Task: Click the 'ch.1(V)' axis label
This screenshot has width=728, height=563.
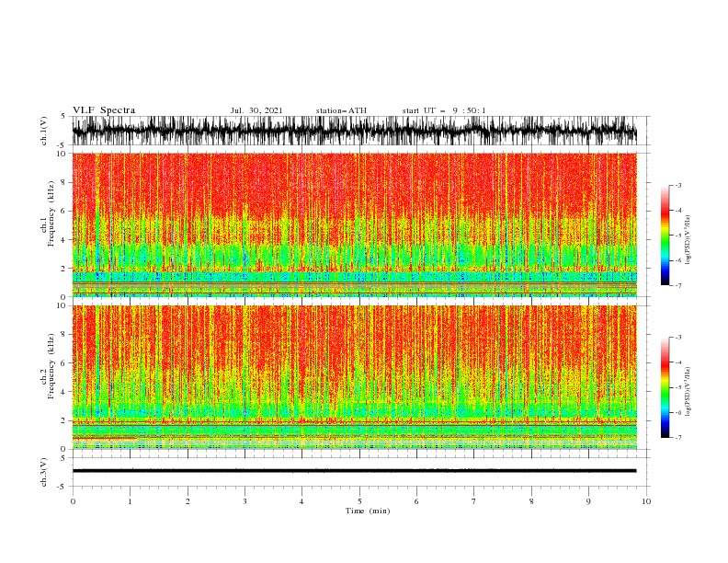Action: 44,131
